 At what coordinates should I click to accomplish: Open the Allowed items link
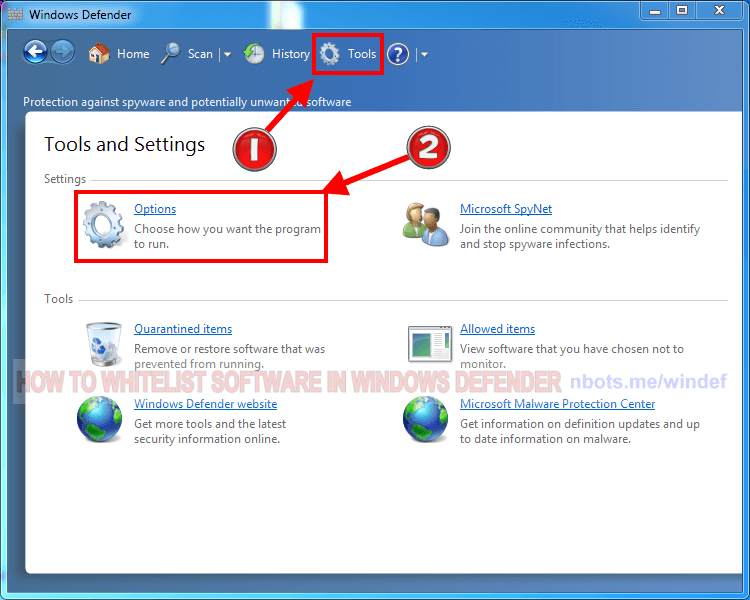pos(497,329)
